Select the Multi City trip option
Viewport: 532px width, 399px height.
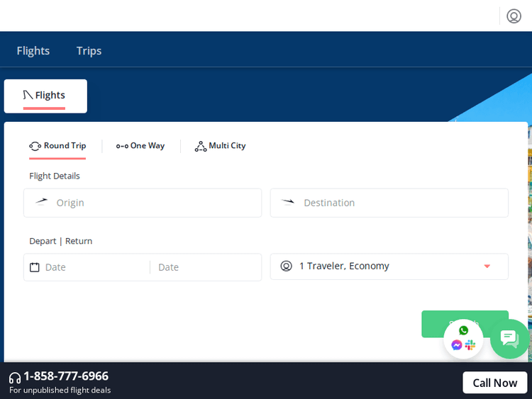click(x=220, y=146)
